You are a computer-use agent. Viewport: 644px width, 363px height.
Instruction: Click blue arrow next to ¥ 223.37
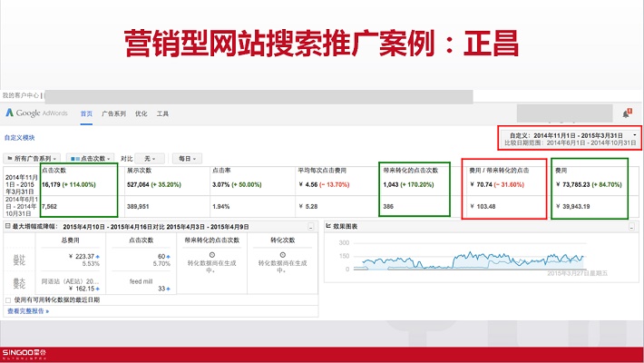(x=98, y=257)
